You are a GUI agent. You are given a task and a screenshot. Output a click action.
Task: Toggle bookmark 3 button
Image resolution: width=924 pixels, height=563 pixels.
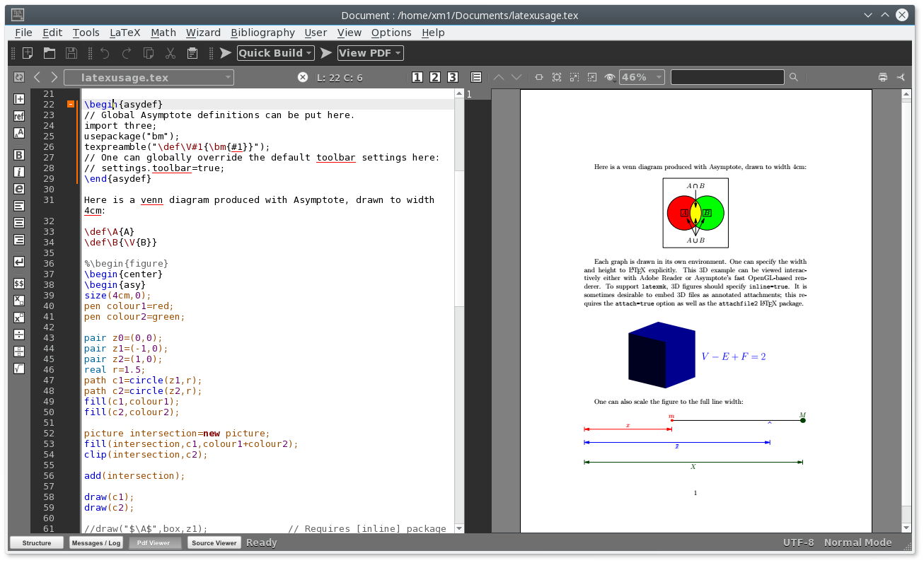click(x=453, y=77)
